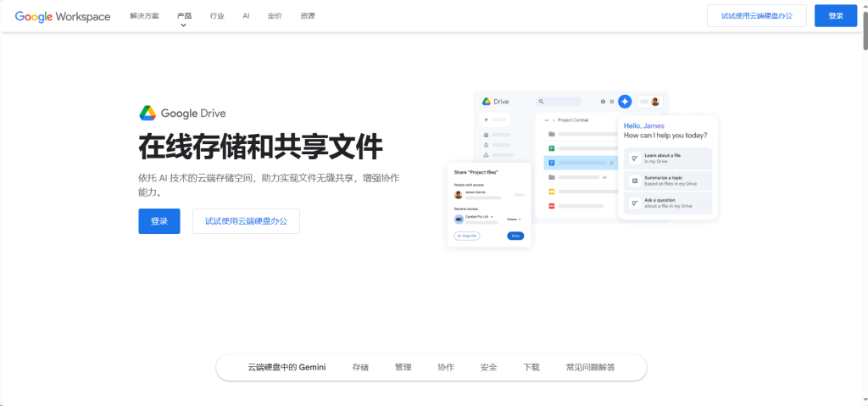Jump to the 下载 section
The width and height of the screenshot is (868, 406).
point(531,367)
